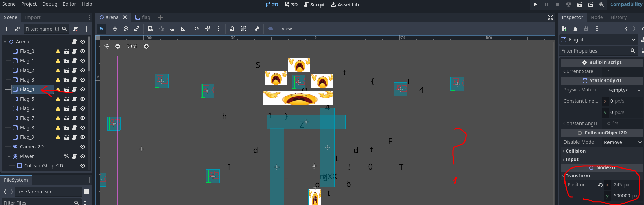The height and width of the screenshot is (205, 644).
Task: Reset zoom via the 50 % label
Action: 132,46
